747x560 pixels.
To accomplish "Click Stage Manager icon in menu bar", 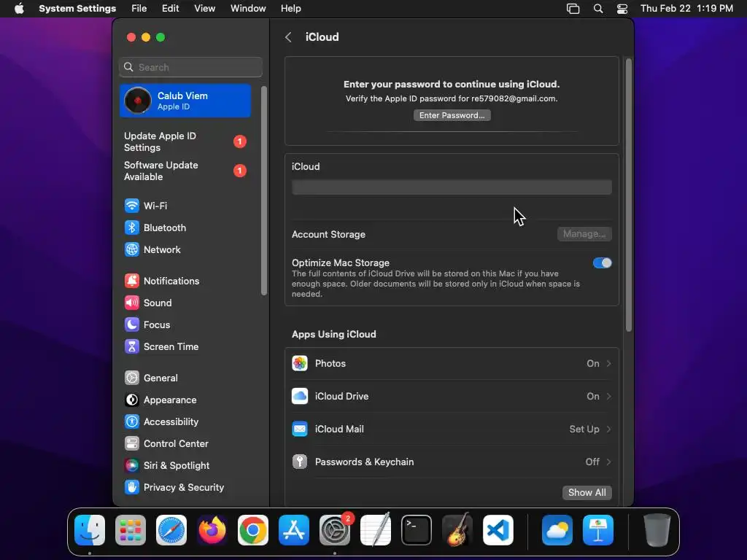I will pos(573,9).
